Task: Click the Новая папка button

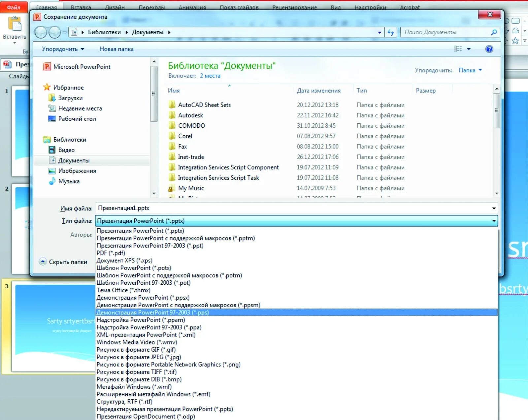Action: [116, 49]
